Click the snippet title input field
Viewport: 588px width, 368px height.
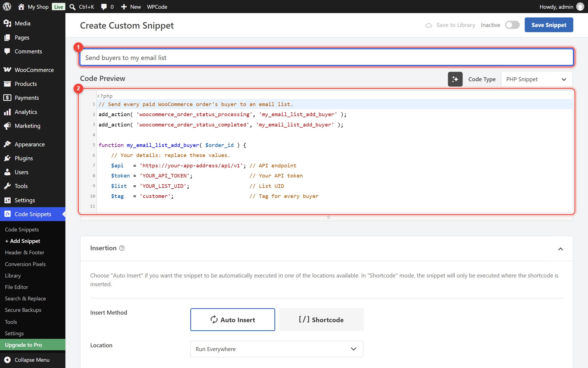pyautogui.click(x=326, y=58)
